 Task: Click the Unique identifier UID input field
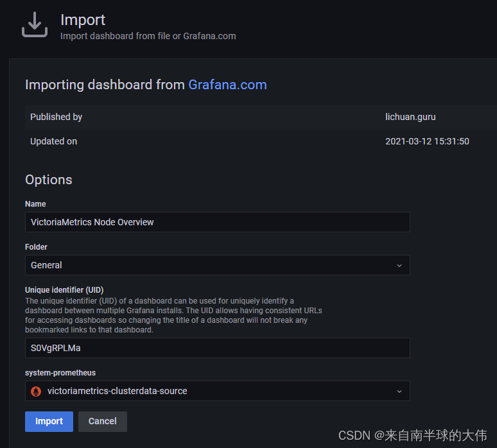coord(218,348)
